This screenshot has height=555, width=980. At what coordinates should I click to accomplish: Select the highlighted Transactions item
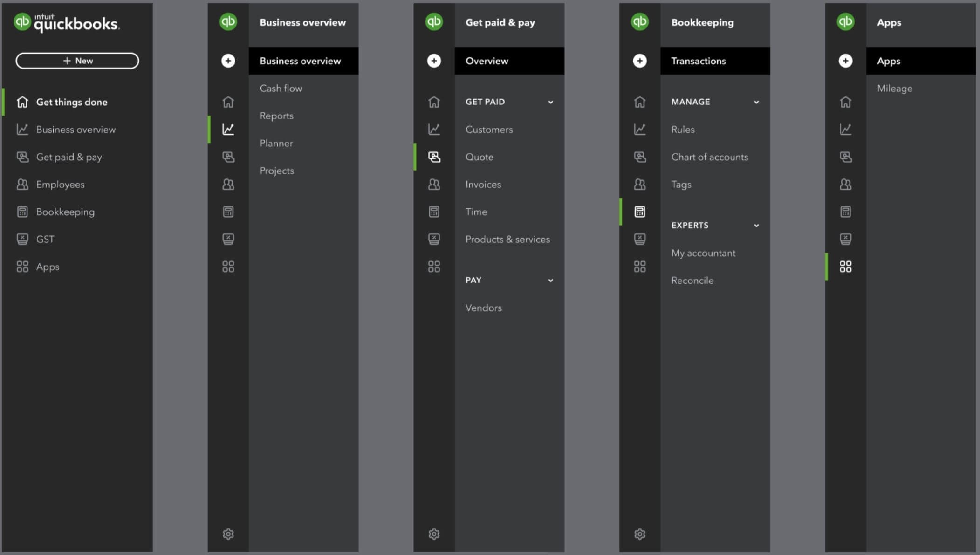point(715,61)
